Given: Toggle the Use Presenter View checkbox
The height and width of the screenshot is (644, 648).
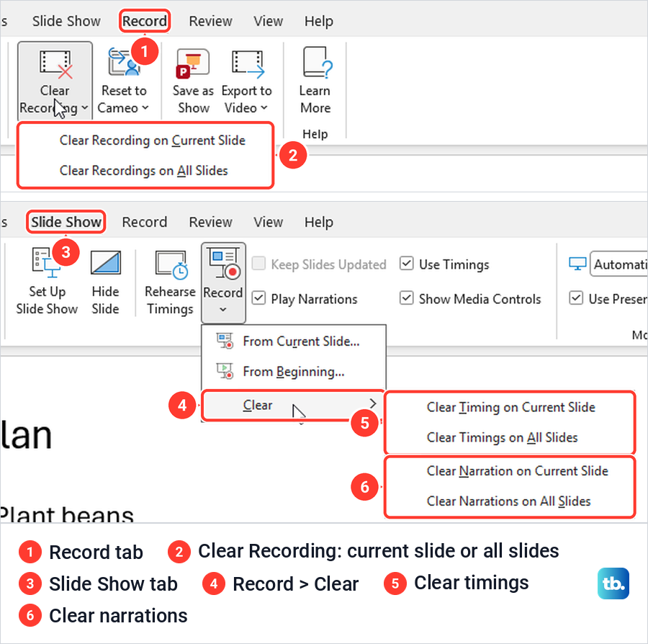Looking at the screenshot, I should pyautogui.click(x=576, y=298).
